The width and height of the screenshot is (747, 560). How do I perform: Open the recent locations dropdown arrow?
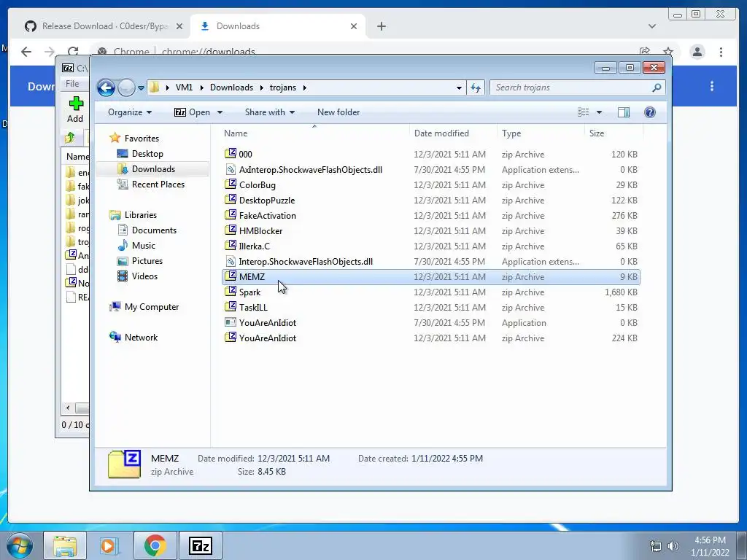point(141,88)
